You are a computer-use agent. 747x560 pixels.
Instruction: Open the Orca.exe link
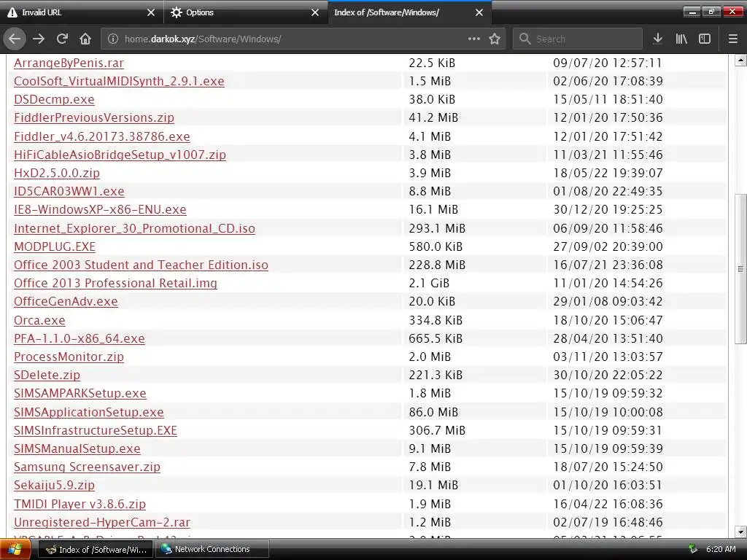coord(39,320)
